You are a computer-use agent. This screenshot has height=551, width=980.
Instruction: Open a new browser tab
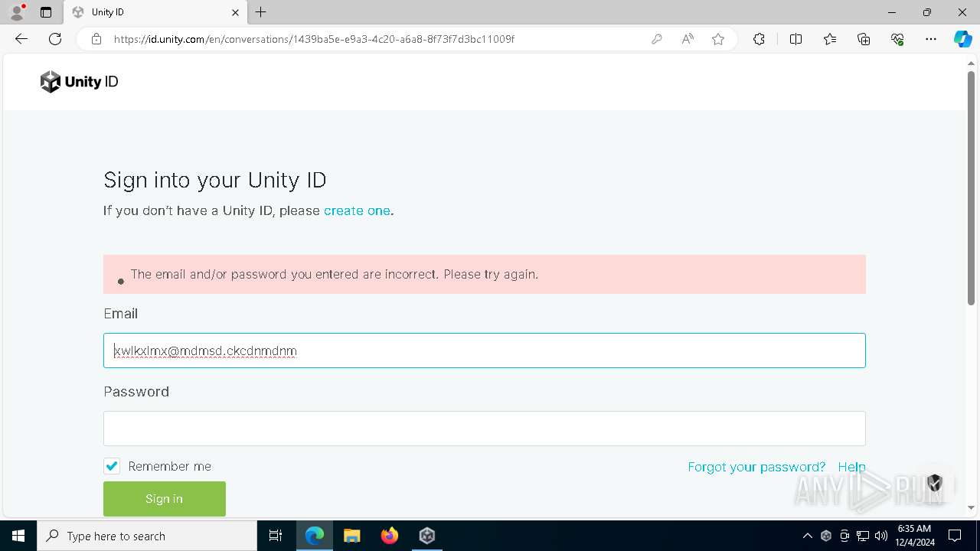[x=261, y=12]
